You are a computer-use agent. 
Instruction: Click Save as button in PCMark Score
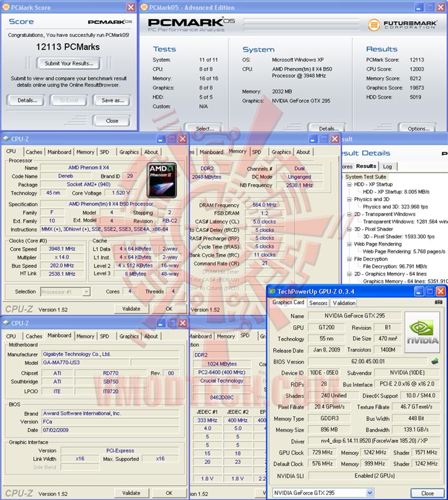[113, 101]
